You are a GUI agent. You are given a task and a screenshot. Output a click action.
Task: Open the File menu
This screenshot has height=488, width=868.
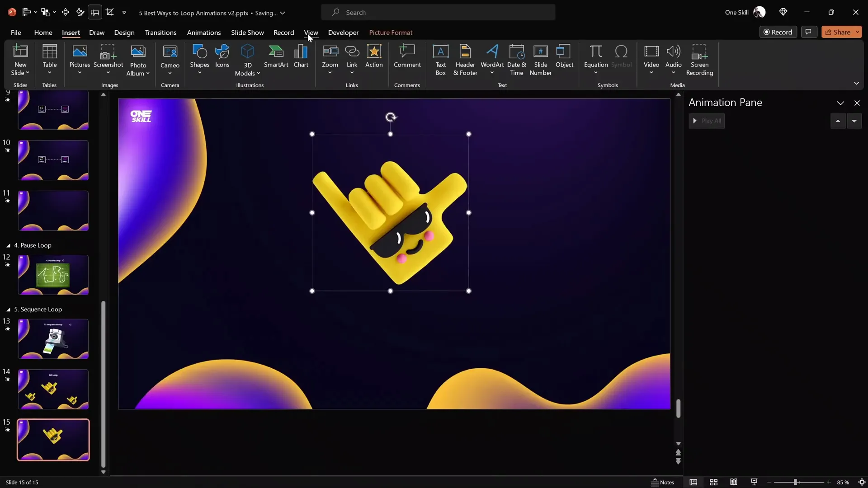click(x=16, y=33)
